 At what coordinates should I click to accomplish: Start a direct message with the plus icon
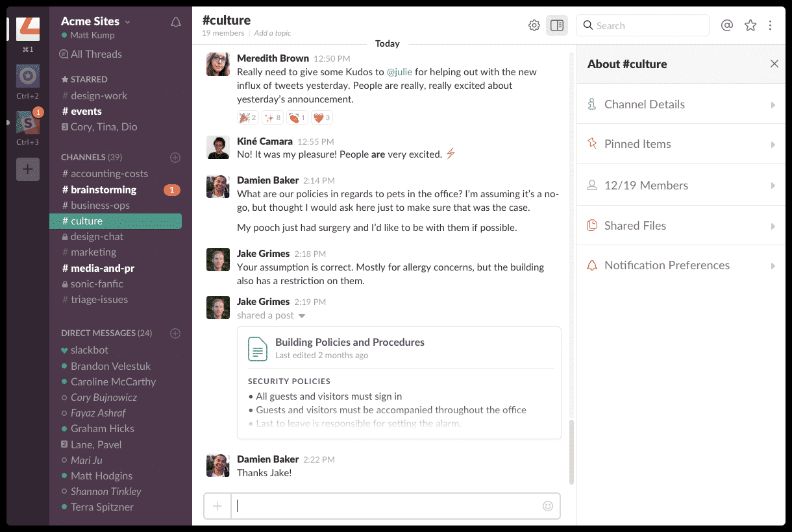point(175,333)
